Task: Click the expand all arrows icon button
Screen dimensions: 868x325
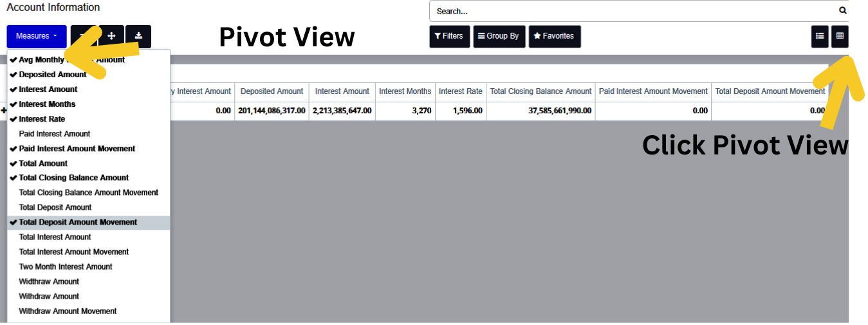Action: point(111,36)
